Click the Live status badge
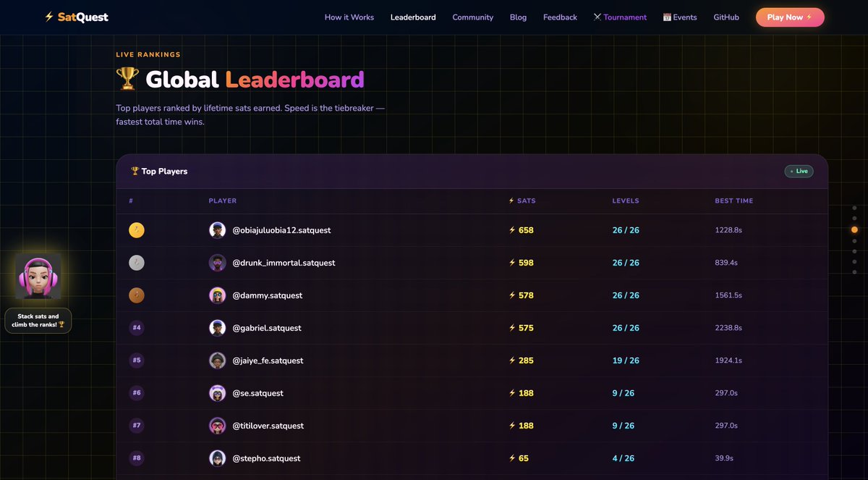Screen dimensions: 868x480 click(x=799, y=172)
